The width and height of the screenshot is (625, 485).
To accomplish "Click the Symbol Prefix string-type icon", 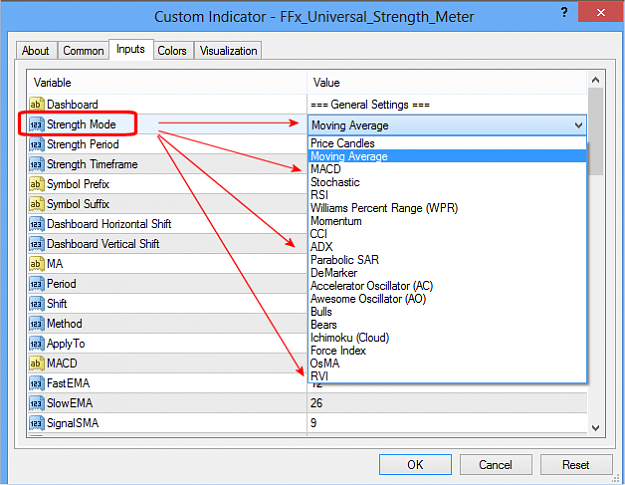I will [x=36, y=184].
